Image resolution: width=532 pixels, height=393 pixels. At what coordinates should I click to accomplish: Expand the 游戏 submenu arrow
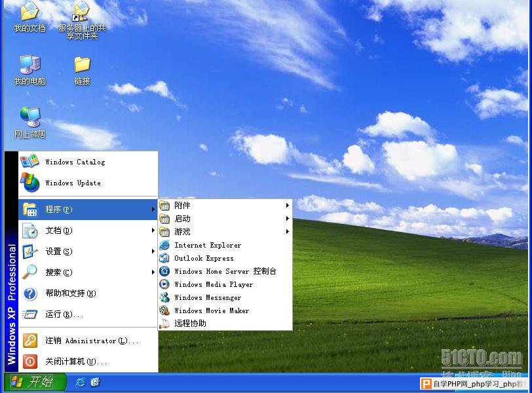click(288, 232)
